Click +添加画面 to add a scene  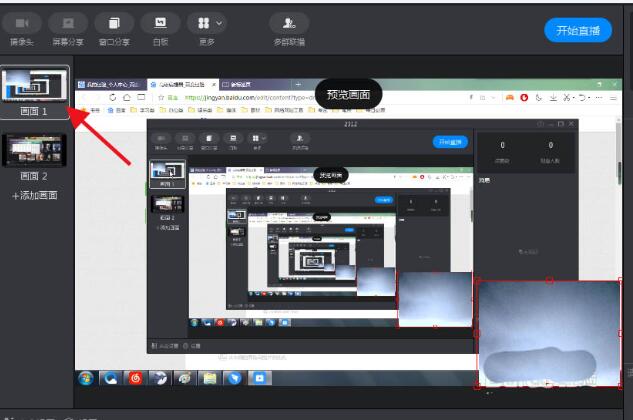[x=35, y=195]
